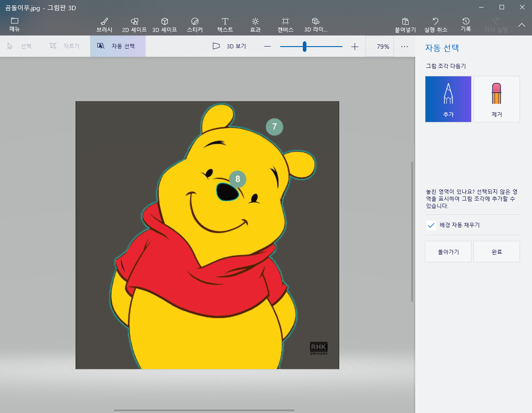This screenshot has width=532, height=413.
Task: Open the 메뉴 folder menu
Action: 15,25
